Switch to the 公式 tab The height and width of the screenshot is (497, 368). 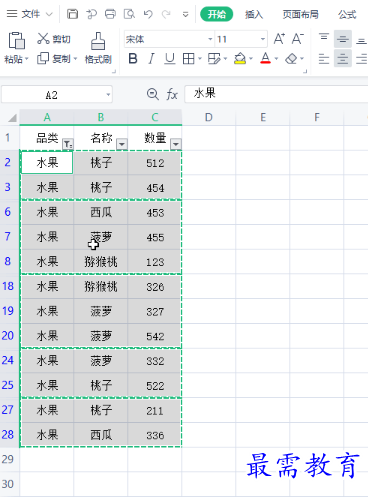tap(347, 14)
